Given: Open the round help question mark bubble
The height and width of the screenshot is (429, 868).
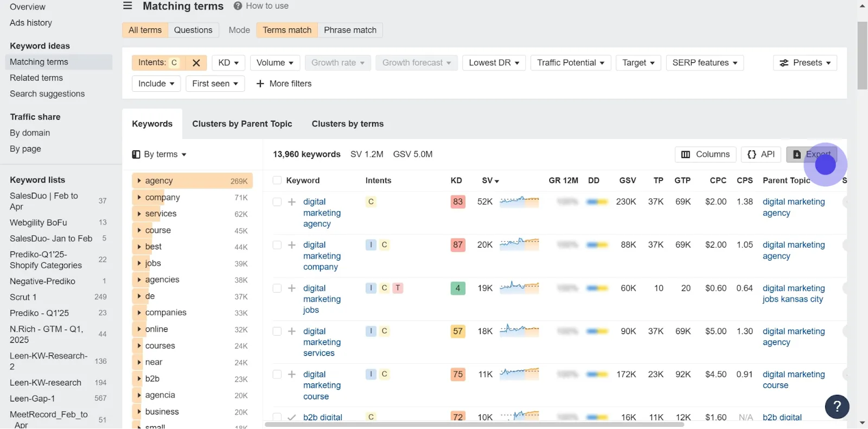Looking at the screenshot, I should tap(837, 406).
